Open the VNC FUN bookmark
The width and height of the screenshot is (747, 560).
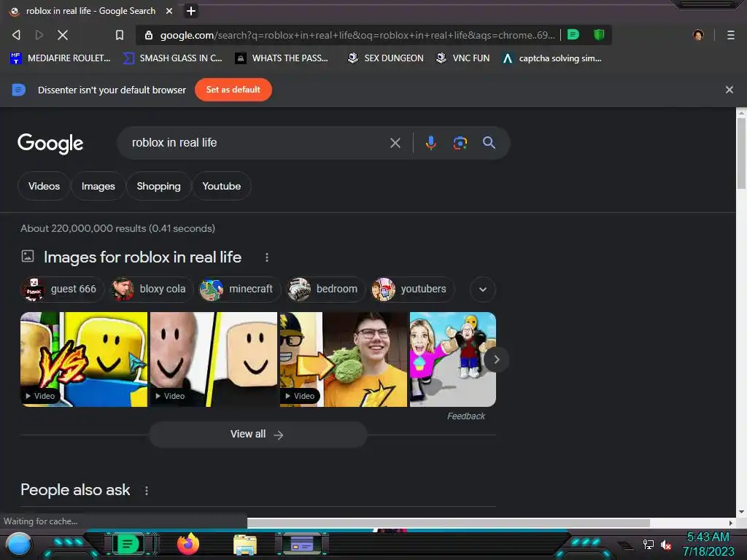point(462,58)
